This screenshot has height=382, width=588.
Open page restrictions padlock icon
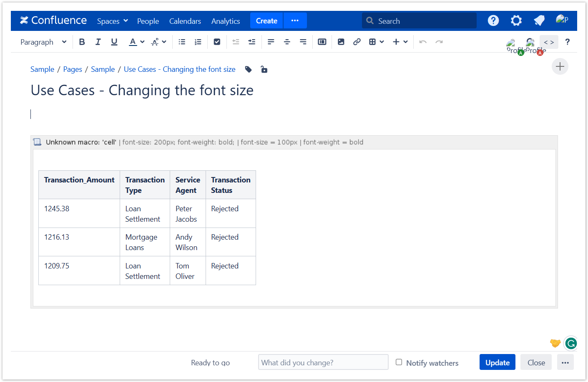(264, 69)
